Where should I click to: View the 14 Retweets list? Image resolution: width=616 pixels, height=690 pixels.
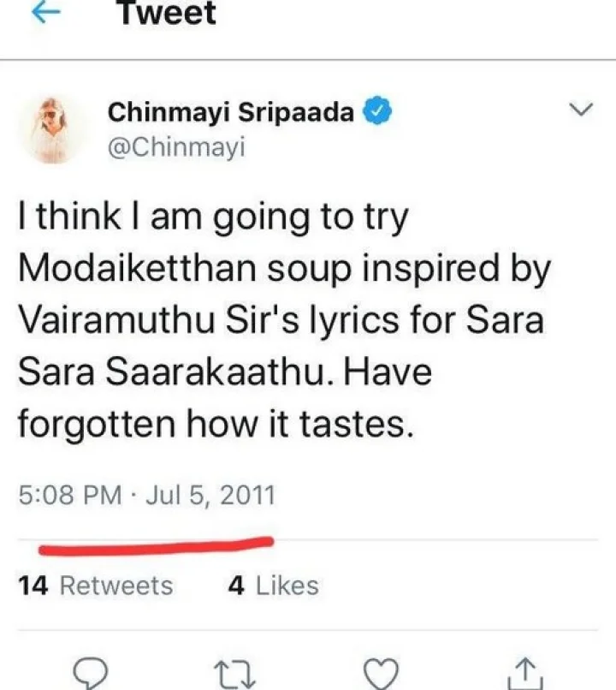pyautogui.click(x=95, y=586)
